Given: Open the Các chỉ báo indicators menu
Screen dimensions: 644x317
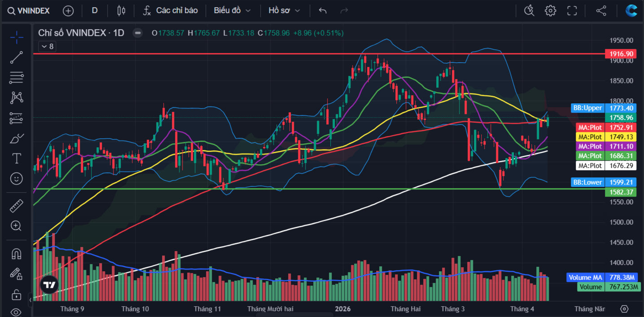Looking at the screenshot, I should click(171, 11).
